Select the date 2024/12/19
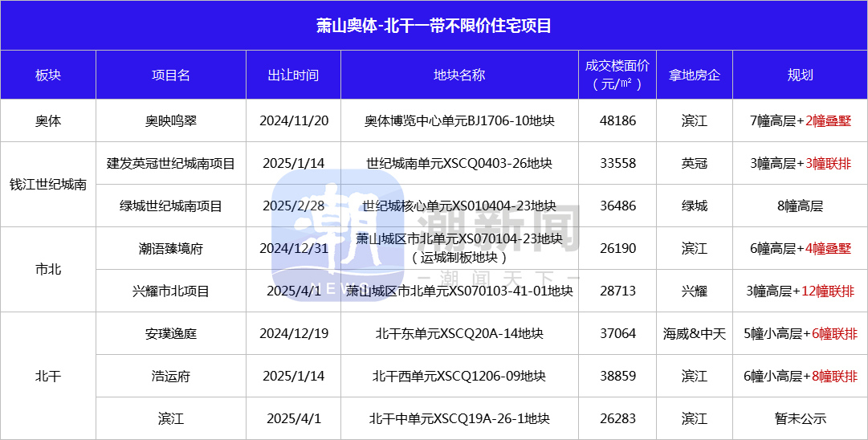The width and height of the screenshot is (868, 440). coord(293,334)
